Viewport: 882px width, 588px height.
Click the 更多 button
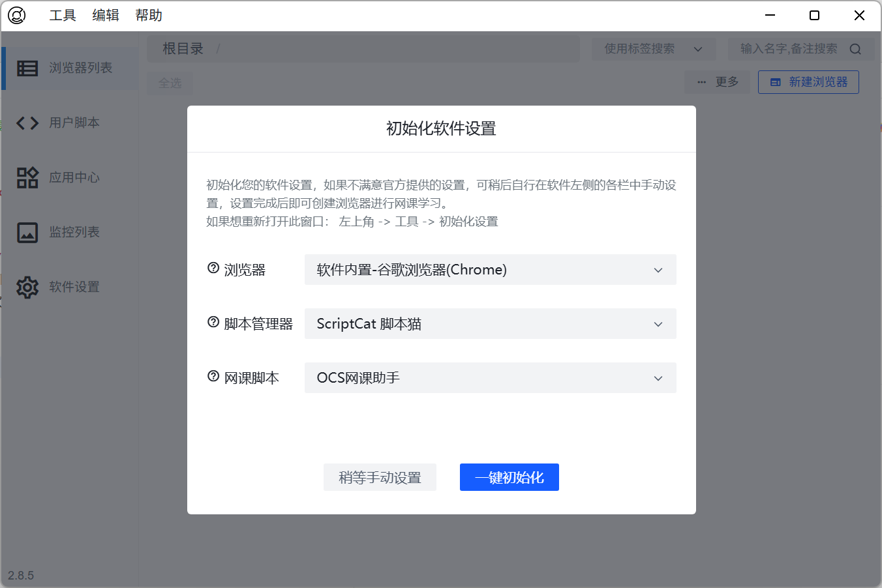click(x=718, y=82)
